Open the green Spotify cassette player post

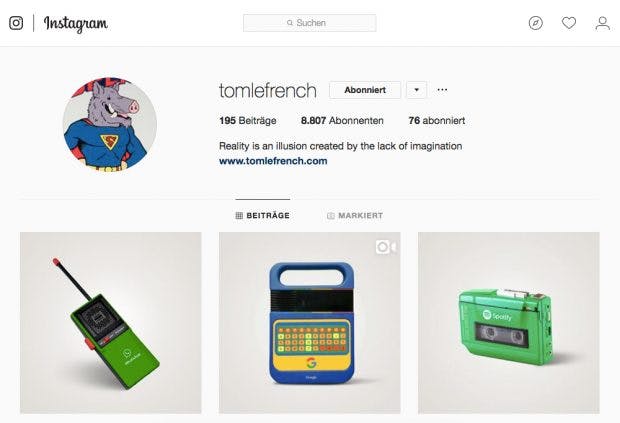pyautogui.click(x=508, y=323)
